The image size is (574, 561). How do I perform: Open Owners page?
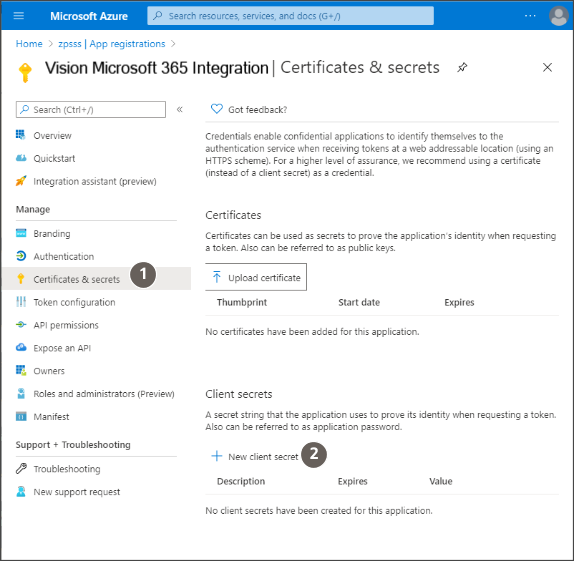[49, 371]
